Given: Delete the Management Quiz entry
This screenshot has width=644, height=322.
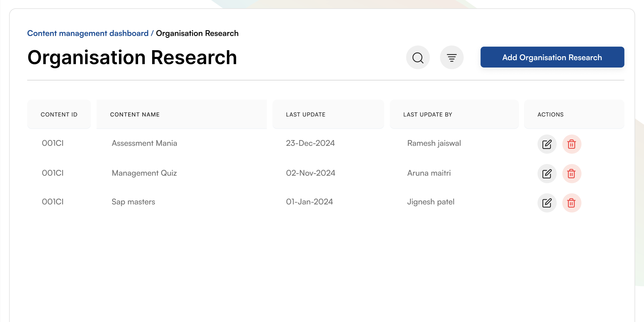Looking at the screenshot, I should [571, 174].
